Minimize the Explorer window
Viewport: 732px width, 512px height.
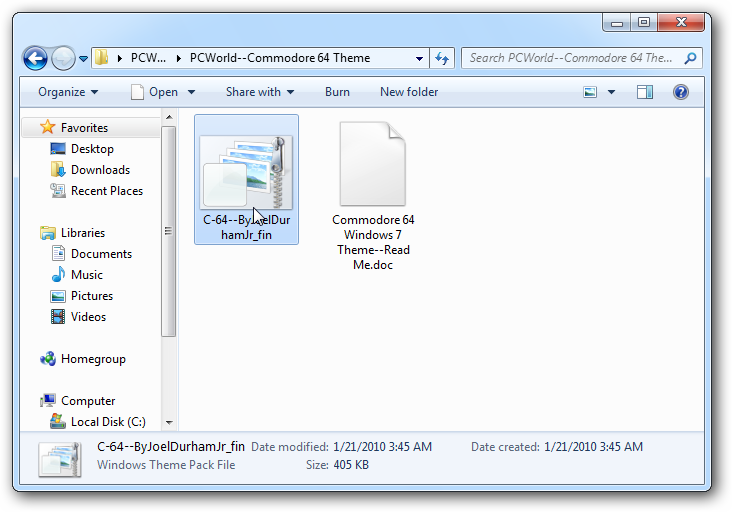click(x=617, y=22)
